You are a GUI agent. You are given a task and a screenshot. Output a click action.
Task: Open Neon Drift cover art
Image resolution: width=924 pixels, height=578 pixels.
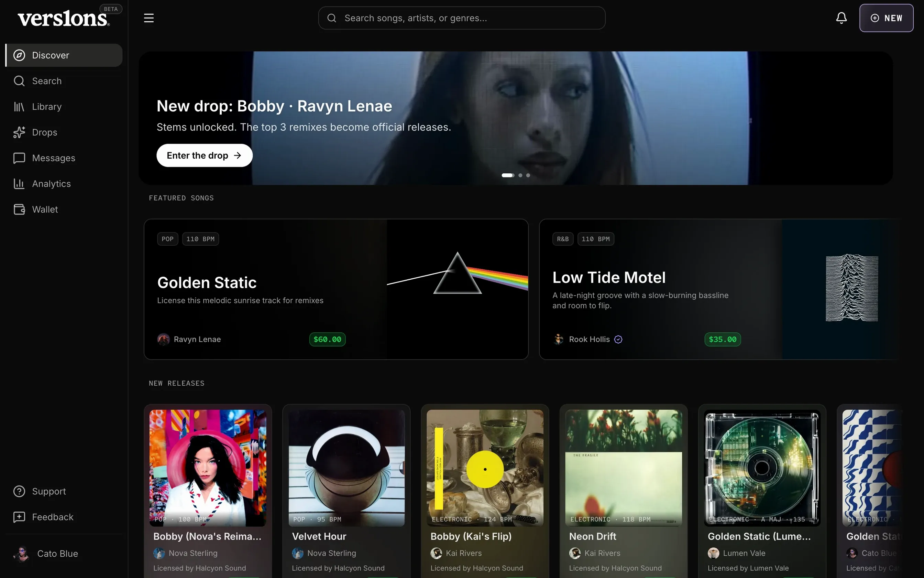tap(624, 468)
